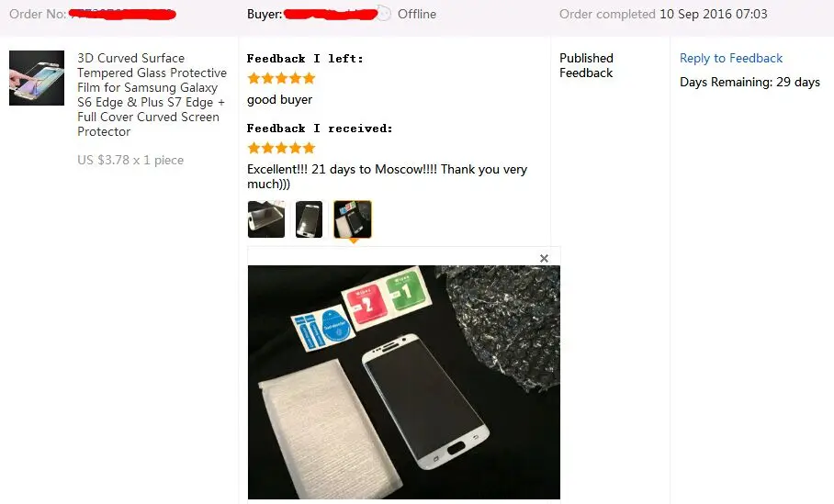Click the stars under Feedback I received
Image resolution: width=834 pixels, height=504 pixels.
281,148
